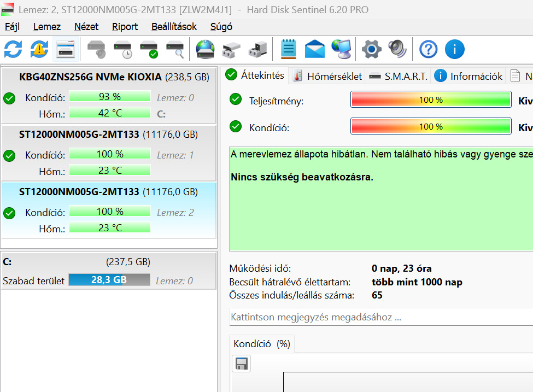Open the scheduled disk test clock icon
533x392 pixels.
(x=122, y=49)
